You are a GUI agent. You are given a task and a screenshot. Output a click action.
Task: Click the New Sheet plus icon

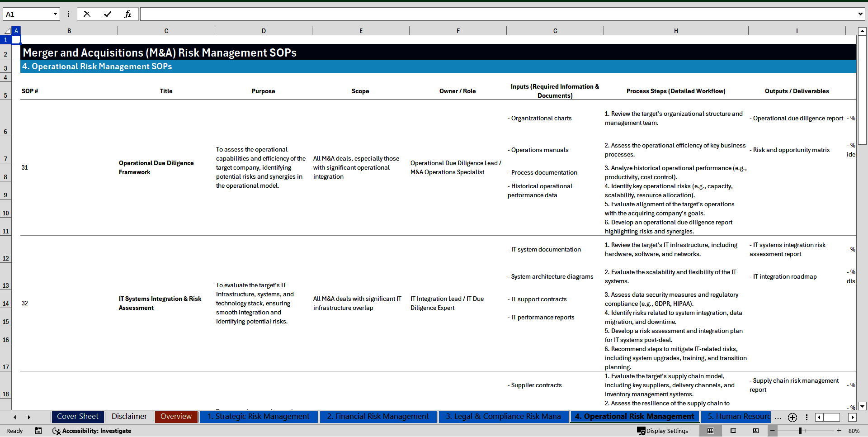point(792,417)
